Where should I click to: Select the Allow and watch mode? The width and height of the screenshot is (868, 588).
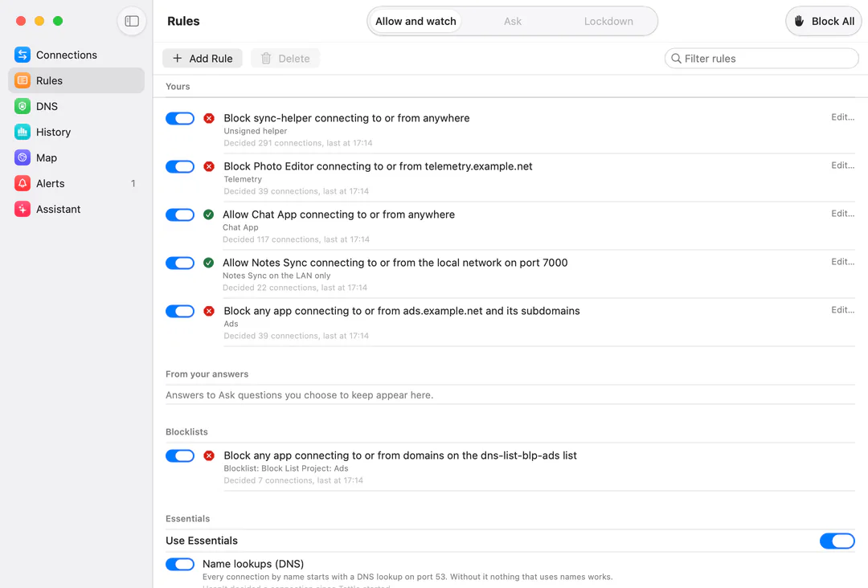click(x=416, y=21)
